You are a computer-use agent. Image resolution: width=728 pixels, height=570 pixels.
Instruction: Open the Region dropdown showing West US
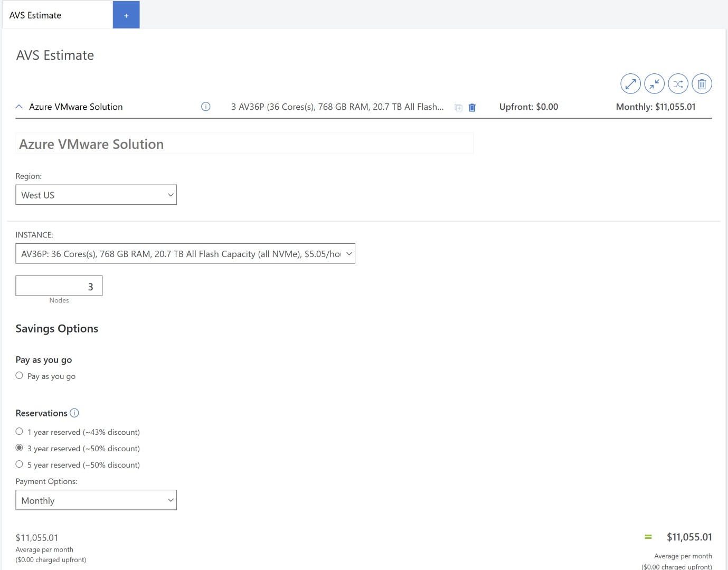[x=96, y=195]
